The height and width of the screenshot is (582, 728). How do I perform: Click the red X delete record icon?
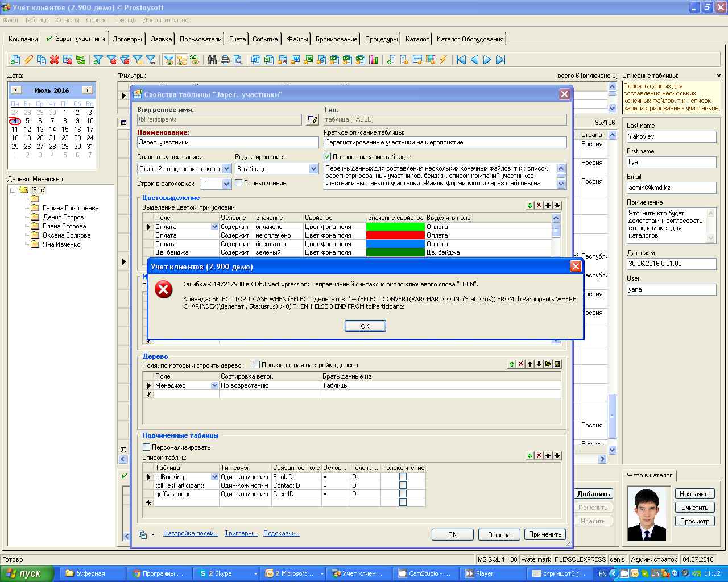pos(55,60)
